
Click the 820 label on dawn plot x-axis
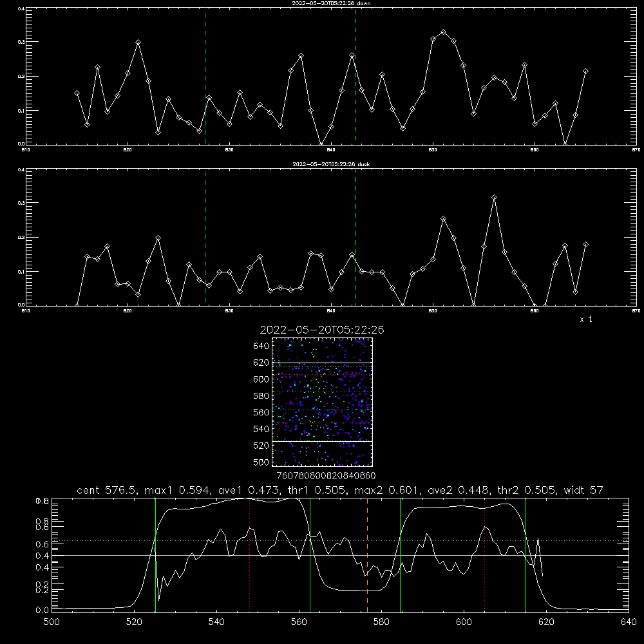click(128, 150)
